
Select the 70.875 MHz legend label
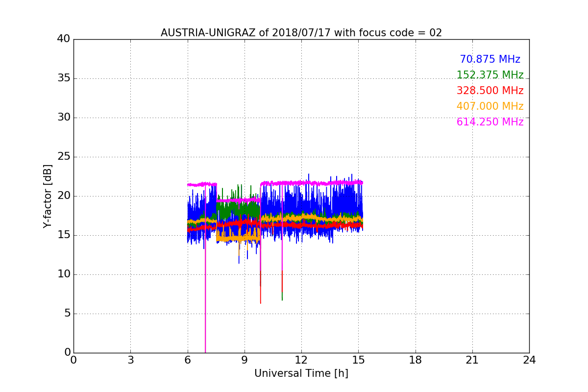pos(490,59)
